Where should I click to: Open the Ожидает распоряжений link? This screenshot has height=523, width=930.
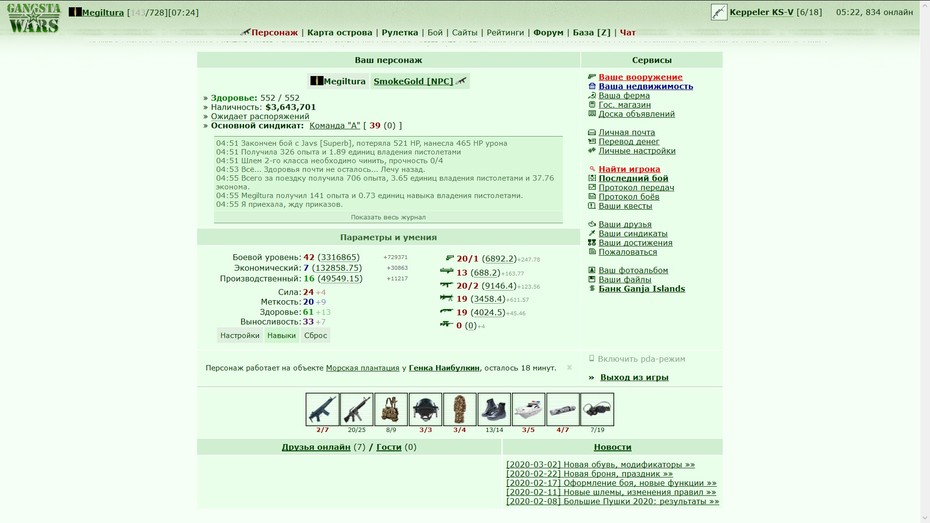coord(260,116)
